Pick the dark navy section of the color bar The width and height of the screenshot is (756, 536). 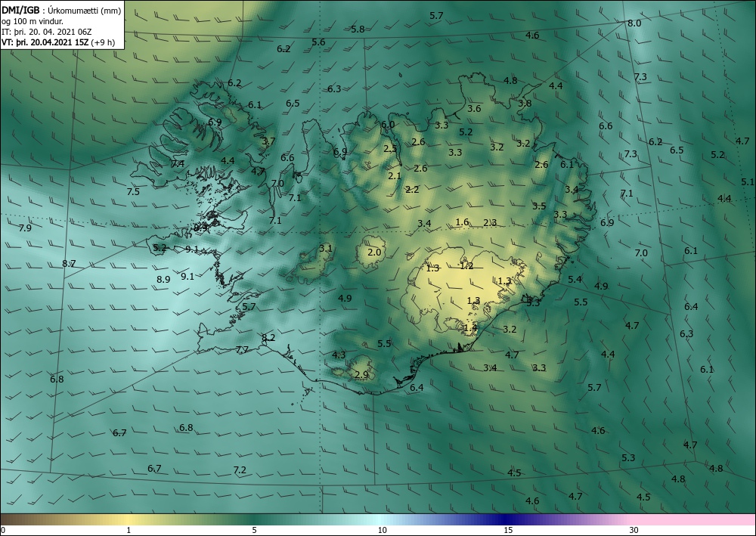(x=503, y=519)
